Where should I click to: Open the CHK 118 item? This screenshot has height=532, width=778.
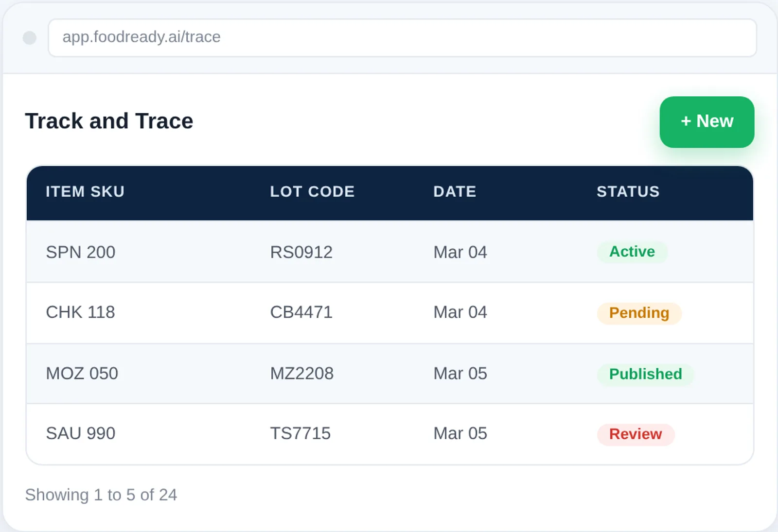click(x=80, y=312)
